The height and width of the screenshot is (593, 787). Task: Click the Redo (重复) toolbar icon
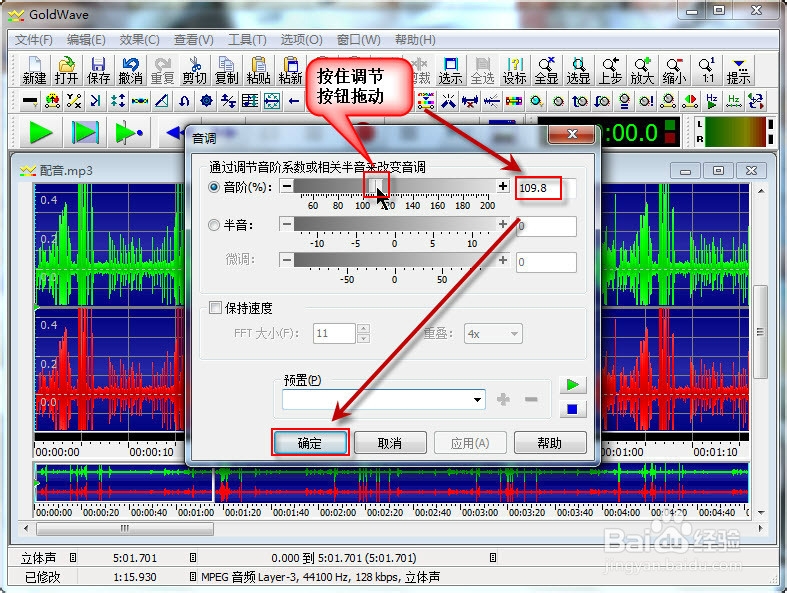click(x=163, y=70)
